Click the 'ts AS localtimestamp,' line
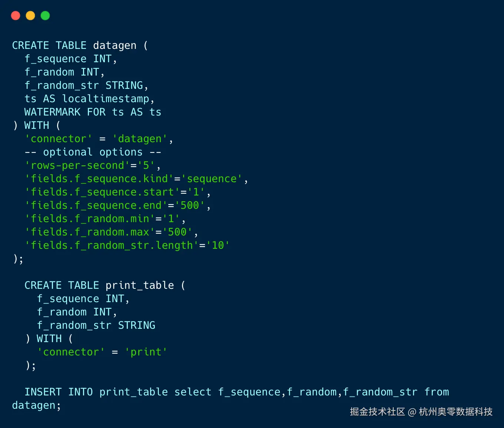This screenshot has height=428, width=504. (89, 99)
